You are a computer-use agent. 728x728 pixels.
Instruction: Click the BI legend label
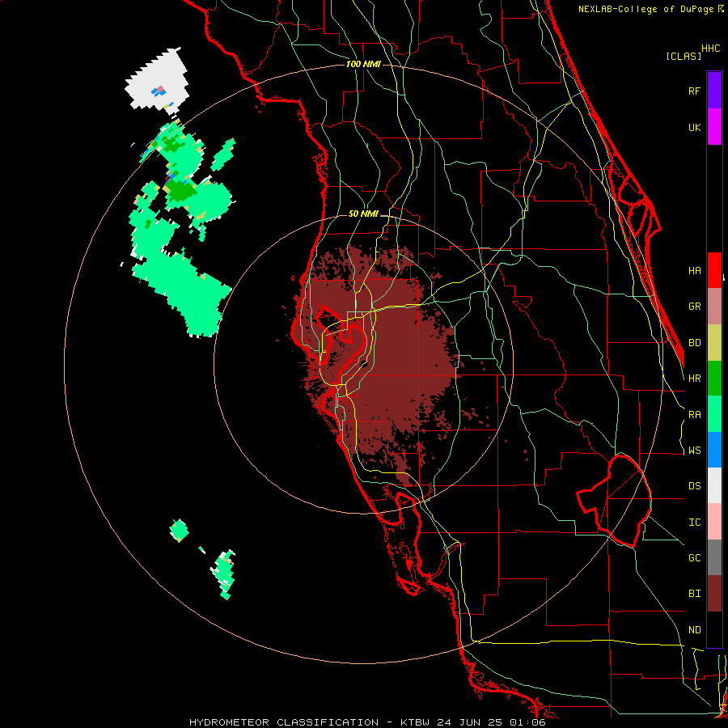click(x=694, y=594)
